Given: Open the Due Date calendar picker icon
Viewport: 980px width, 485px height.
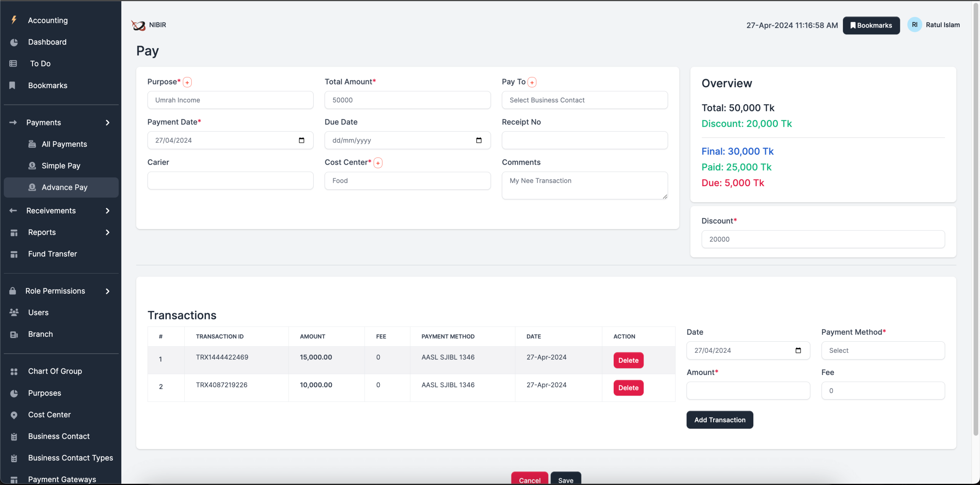Looking at the screenshot, I should [479, 140].
